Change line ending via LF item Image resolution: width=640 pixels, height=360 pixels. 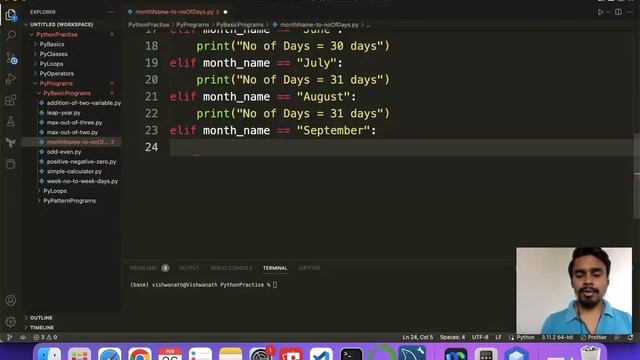pos(498,337)
